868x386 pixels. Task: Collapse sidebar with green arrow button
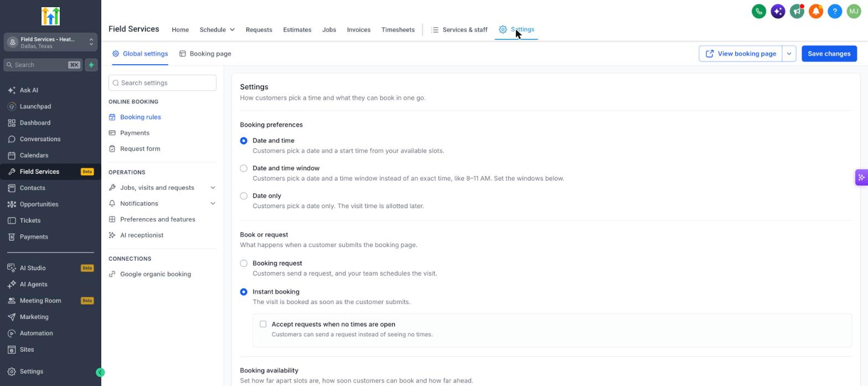click(x=100, y=372)
